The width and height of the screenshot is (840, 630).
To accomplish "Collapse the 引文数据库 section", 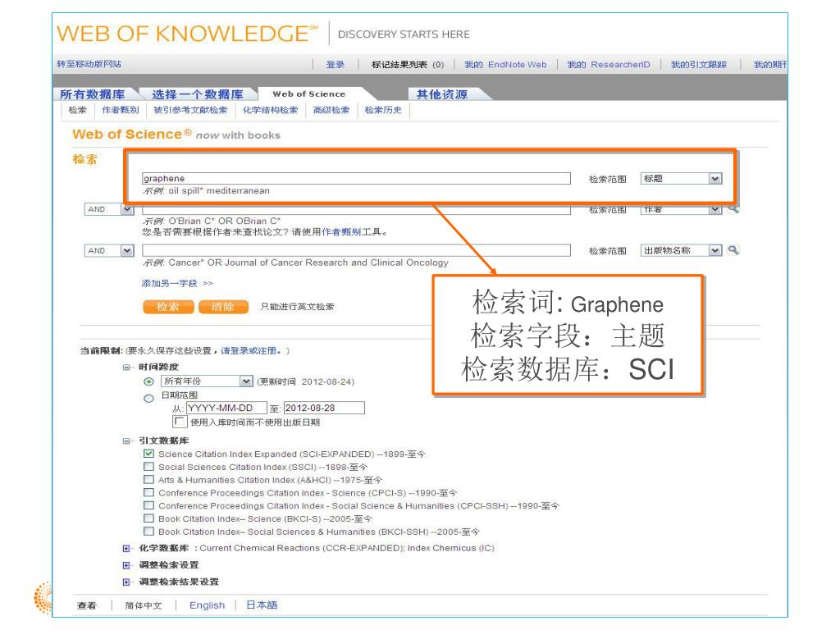I will [x=126, y=441].
